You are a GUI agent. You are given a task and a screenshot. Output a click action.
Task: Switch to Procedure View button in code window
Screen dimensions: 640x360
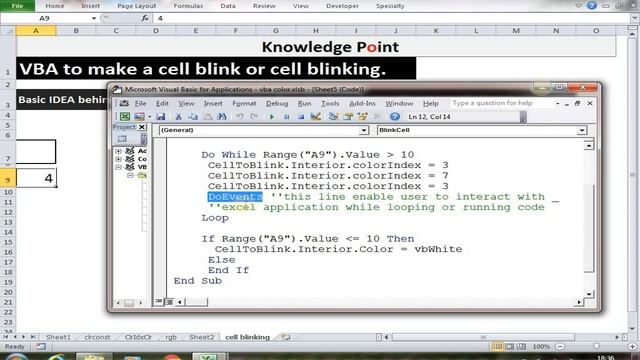pos(159,302)
